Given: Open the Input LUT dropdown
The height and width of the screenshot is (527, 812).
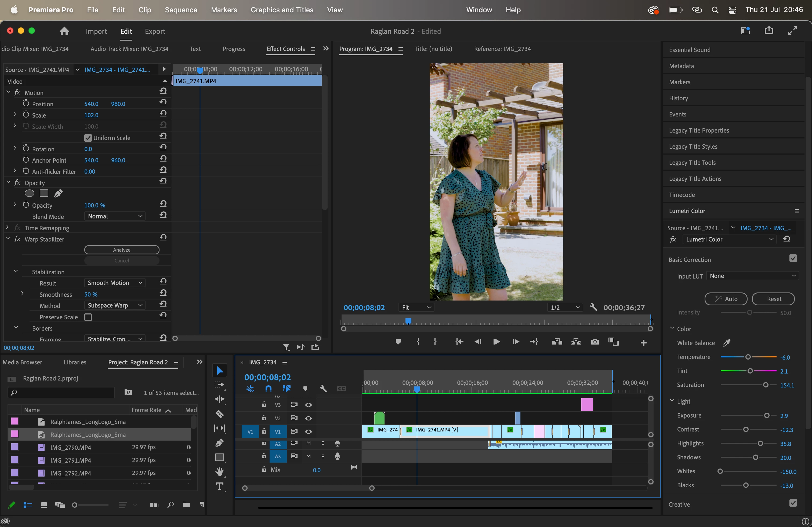Looking at the screenshot, I should (x=752, y=276).
